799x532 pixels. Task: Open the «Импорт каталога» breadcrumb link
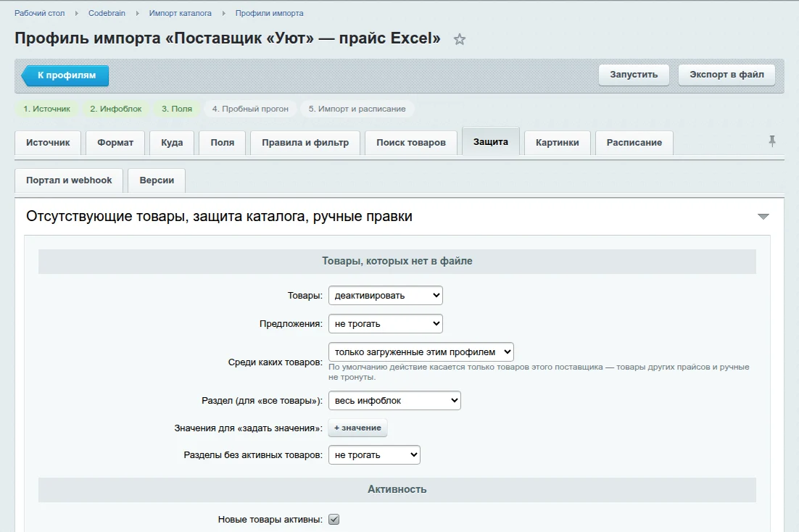(181, 13)
